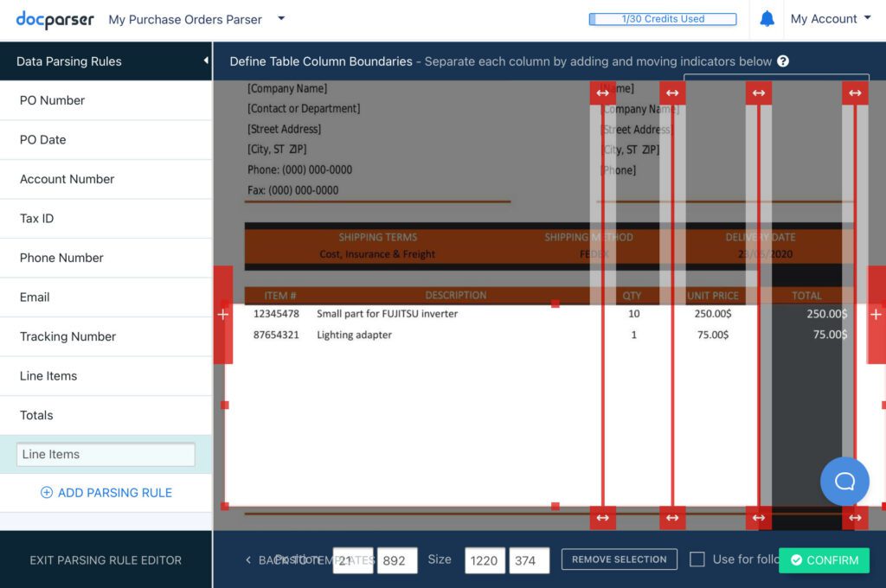Click 'Small part for FUJITSU inverter' description
Screen dimensions: 886x588
point(387,314)
